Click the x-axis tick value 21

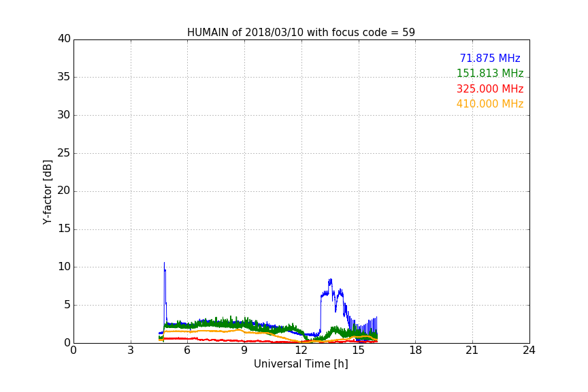(x=472, y=350)
